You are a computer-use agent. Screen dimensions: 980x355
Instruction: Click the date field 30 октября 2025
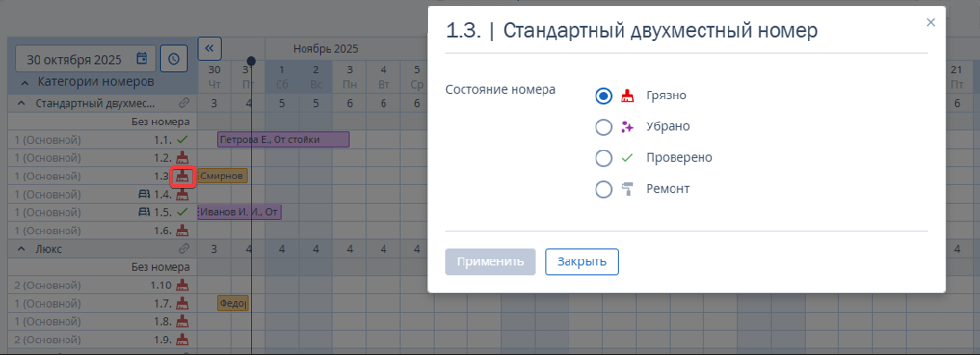pyautogui.click(x=86, y=59)
